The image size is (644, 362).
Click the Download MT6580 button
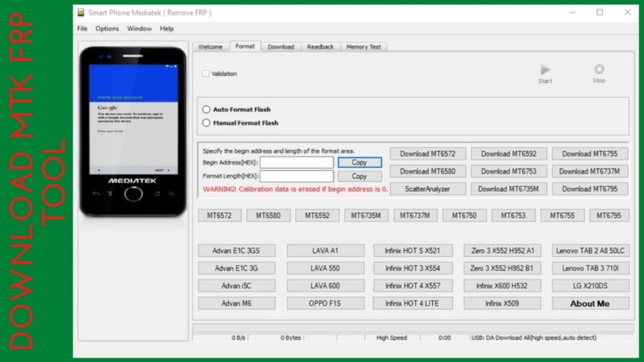[x=428, y=171]
